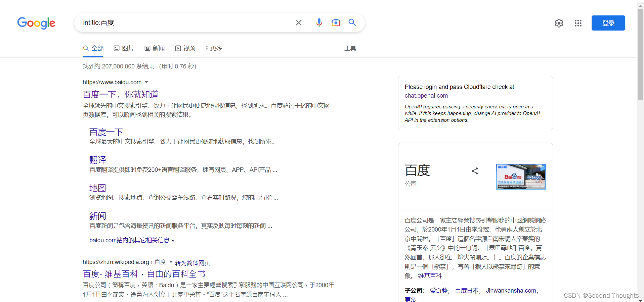Open the 百度一下 sitelink

(106, 132)
